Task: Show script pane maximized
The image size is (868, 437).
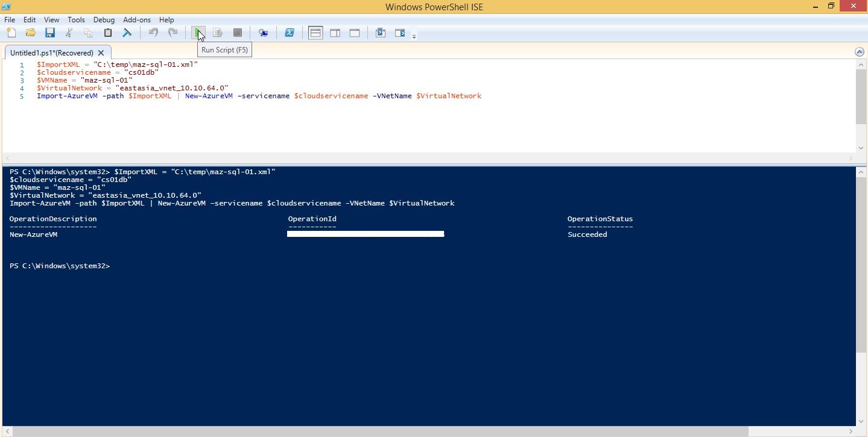Action: coord(355,33)
